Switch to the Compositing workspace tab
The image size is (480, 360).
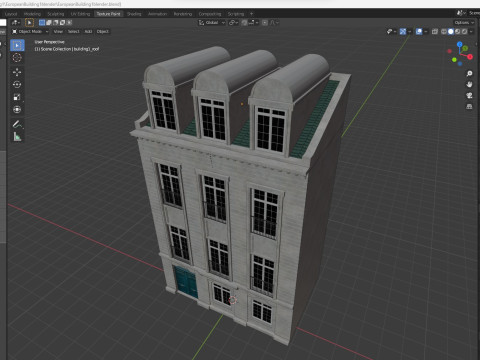click(210, 14)
